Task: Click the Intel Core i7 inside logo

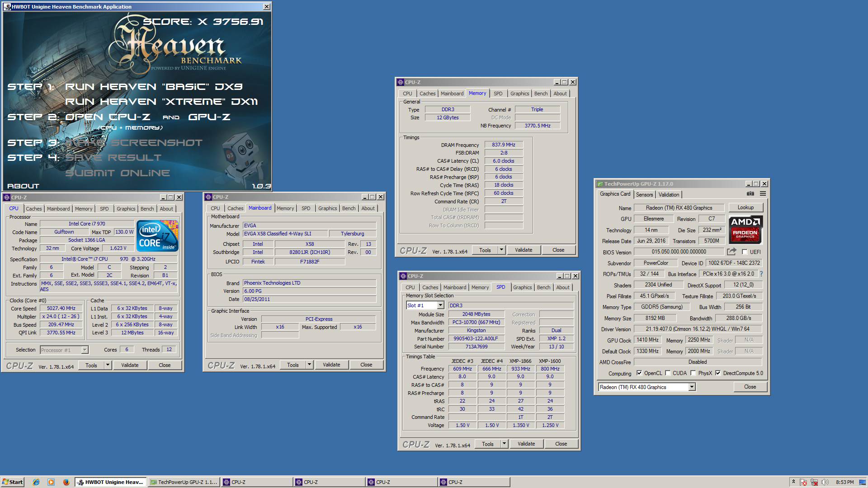Action: [157, 236]
